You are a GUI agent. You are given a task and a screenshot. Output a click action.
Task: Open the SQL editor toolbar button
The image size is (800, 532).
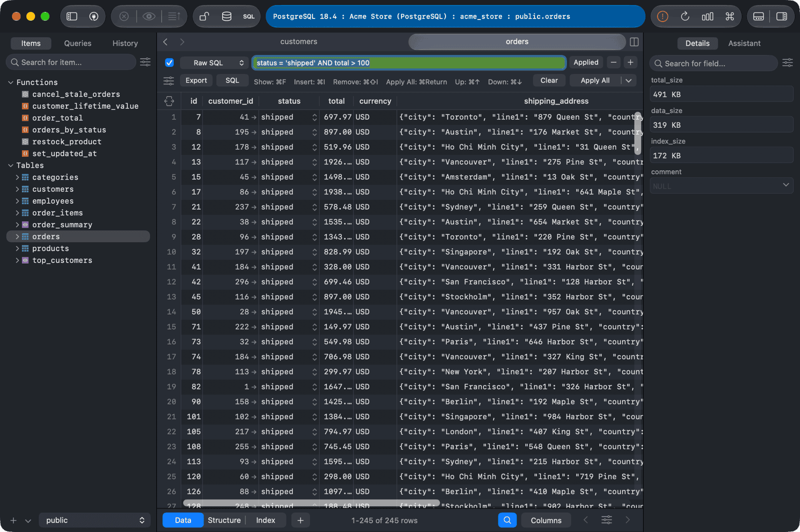click(x=249, y=16)
